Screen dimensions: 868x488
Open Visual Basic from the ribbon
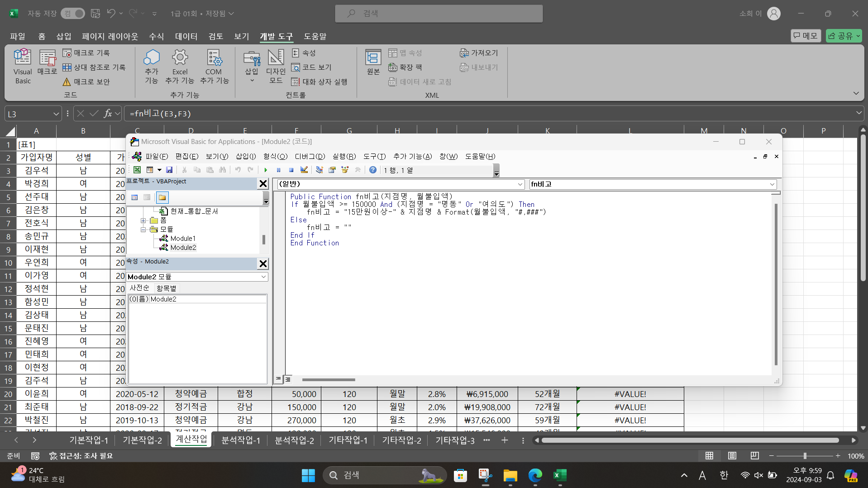23,67
